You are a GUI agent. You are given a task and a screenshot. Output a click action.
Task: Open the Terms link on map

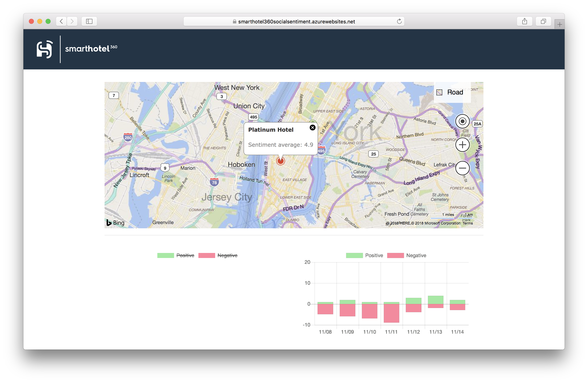[x=467, y=223]
